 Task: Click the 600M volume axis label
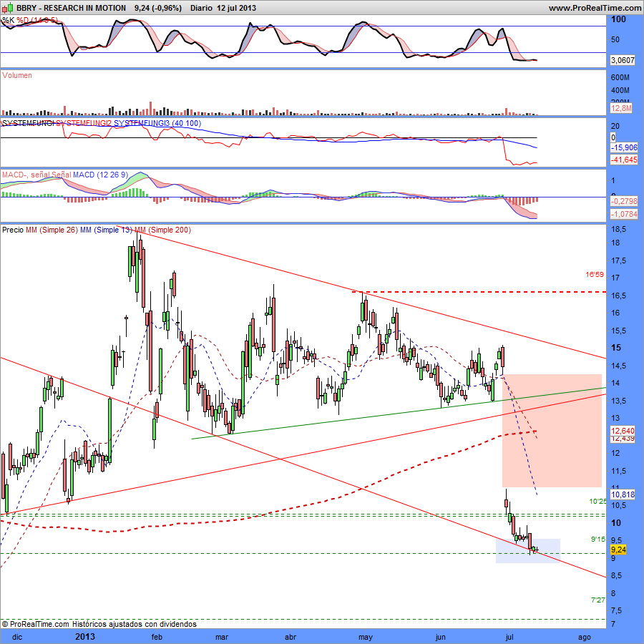tap(620, 77)
